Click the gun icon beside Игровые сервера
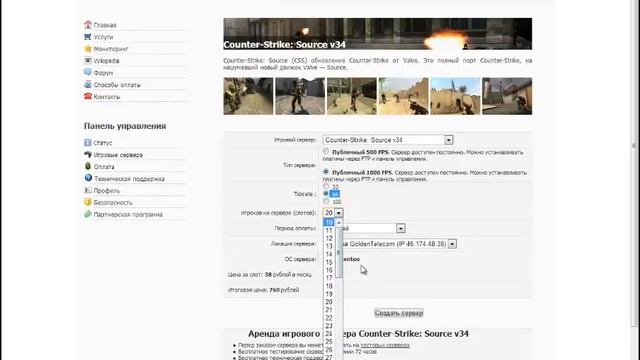 [88, 155]
